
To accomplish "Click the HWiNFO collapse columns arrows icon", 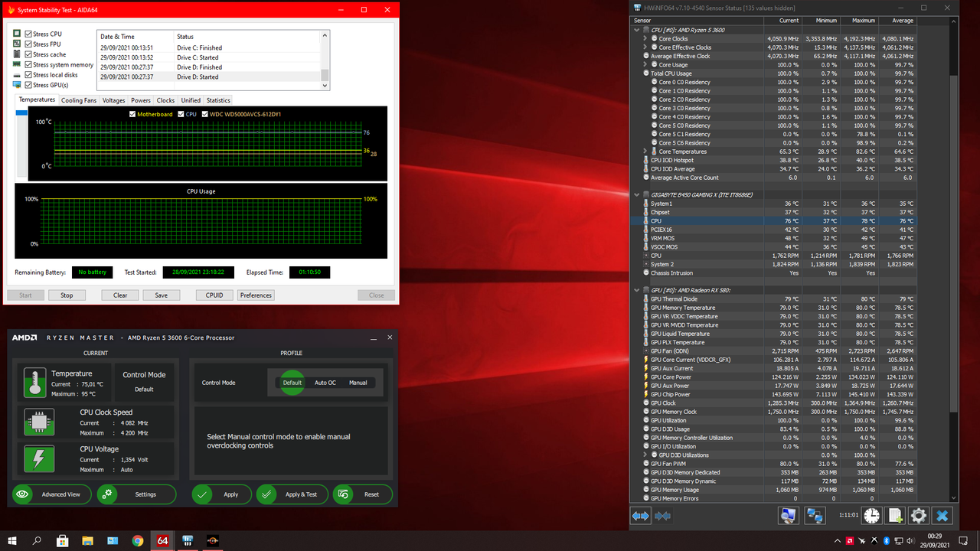I will pos(663,517).
